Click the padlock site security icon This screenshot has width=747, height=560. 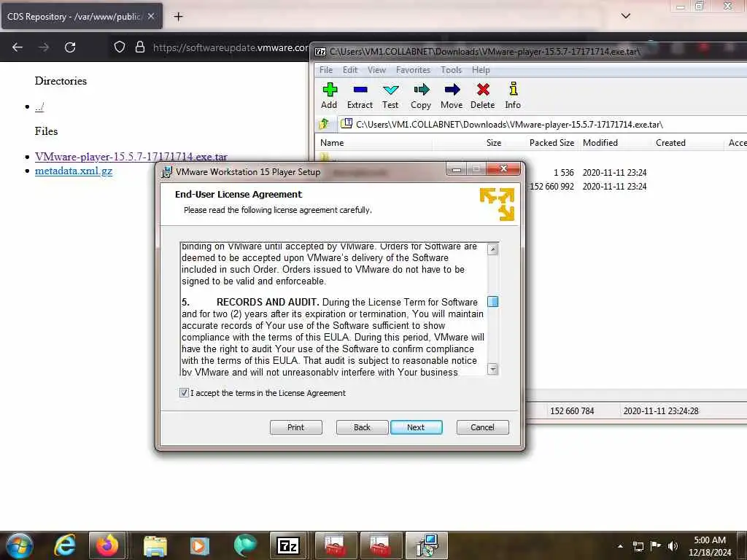click(139, 47)
